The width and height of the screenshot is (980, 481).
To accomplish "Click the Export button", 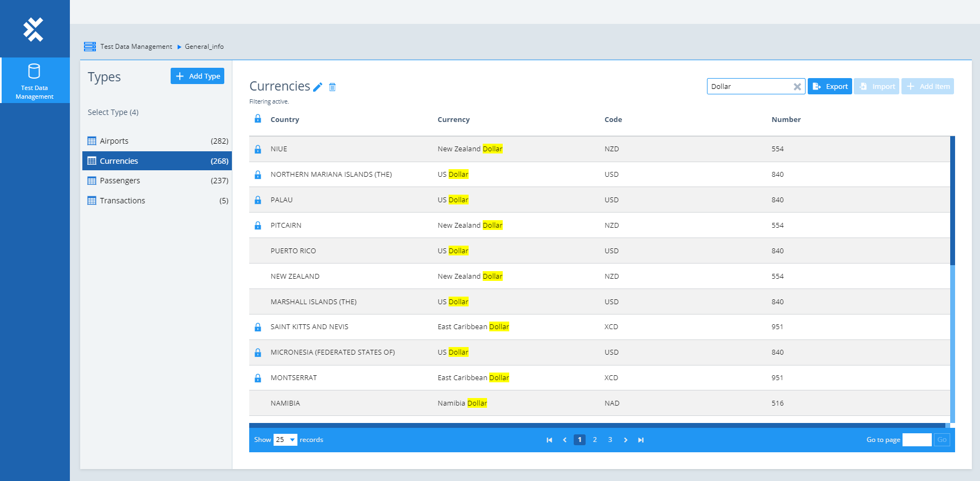I will [829, 87].
